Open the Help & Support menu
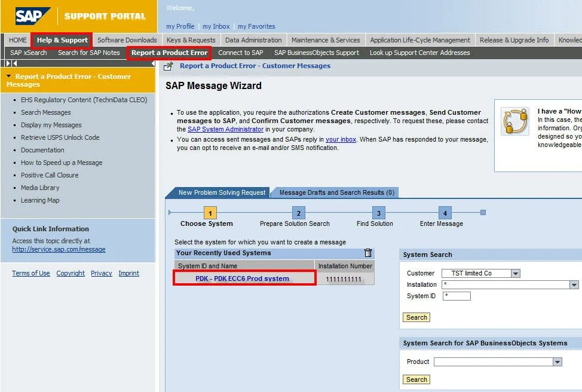 click(x=62, y=40)
